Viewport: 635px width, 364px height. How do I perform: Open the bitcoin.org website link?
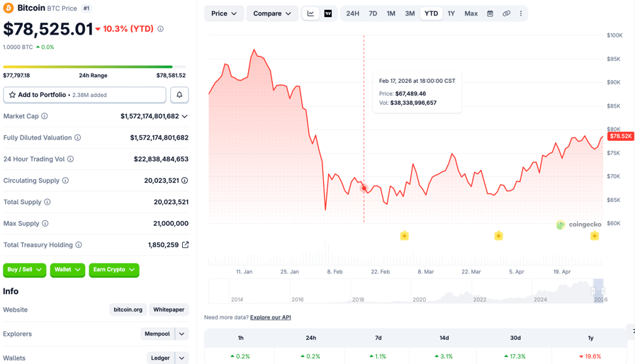click(x=128, y=309)
